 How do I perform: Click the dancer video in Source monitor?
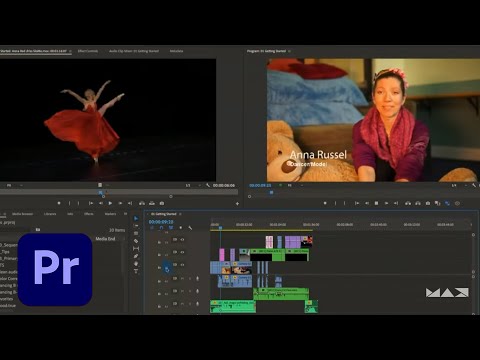click(x=108, y=120)
